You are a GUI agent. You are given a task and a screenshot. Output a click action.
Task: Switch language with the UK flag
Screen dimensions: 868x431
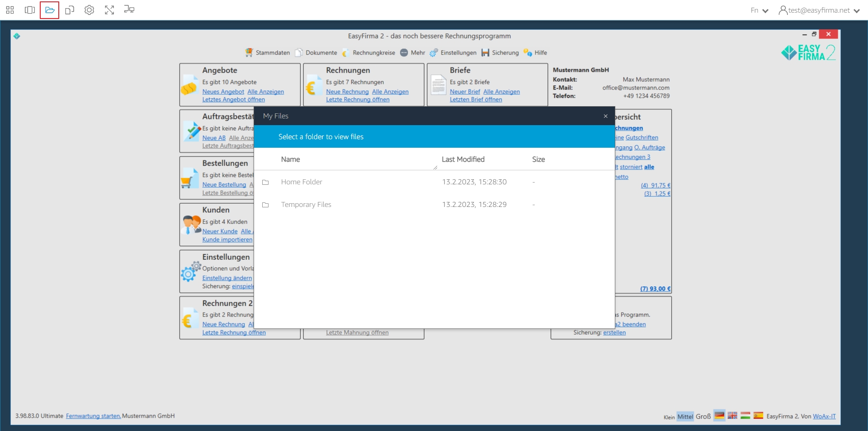click(732, 416)
